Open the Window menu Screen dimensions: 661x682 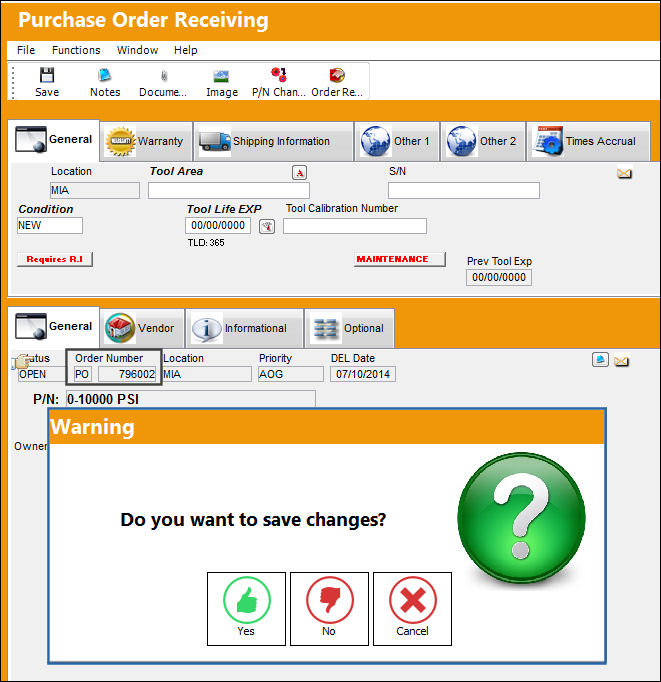point(137,50)
